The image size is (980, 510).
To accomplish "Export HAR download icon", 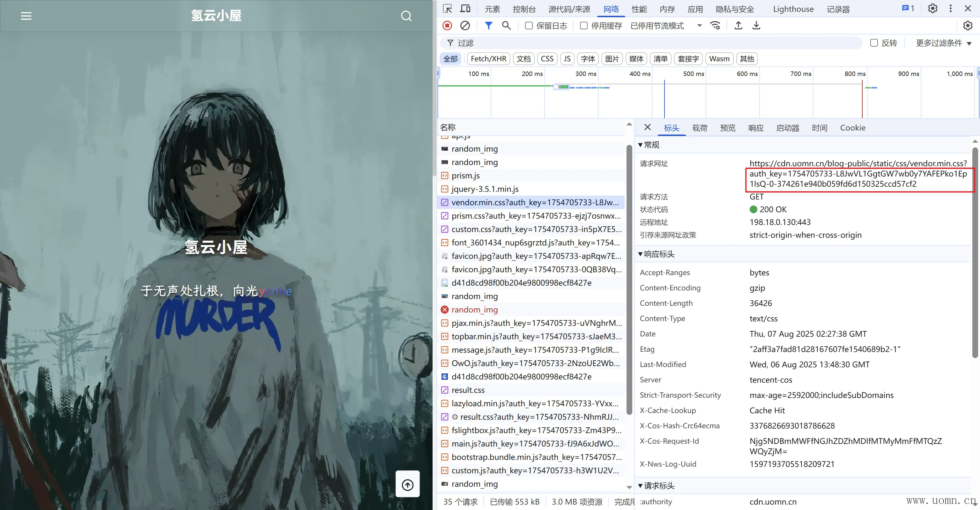I will (x=756, y=26).
